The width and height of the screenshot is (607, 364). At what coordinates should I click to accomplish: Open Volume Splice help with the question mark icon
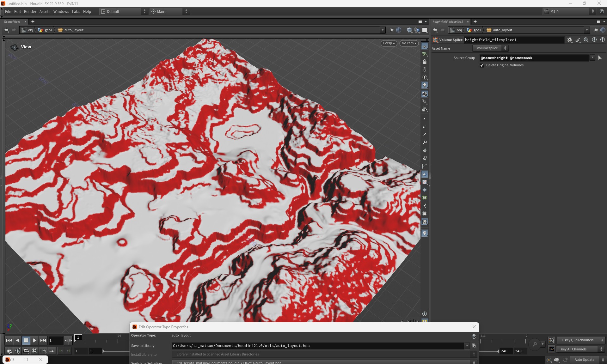click(x=603, y=40)
